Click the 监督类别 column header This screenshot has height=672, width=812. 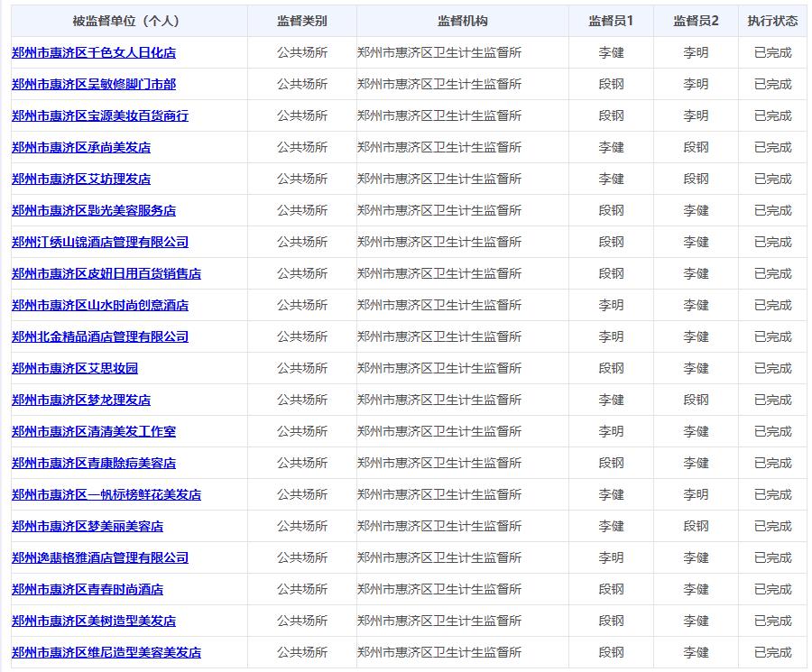[x=302, y=21]
